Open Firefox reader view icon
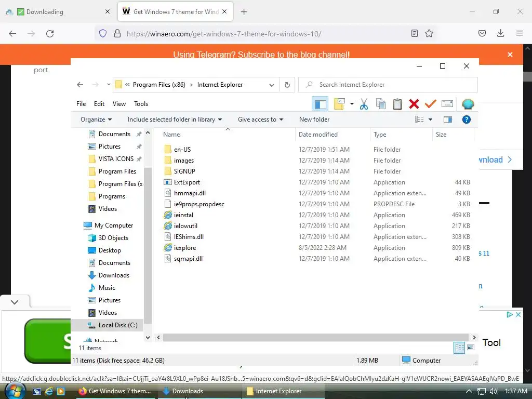This screenshot has height=399, width=532. [x=414, y=33]
